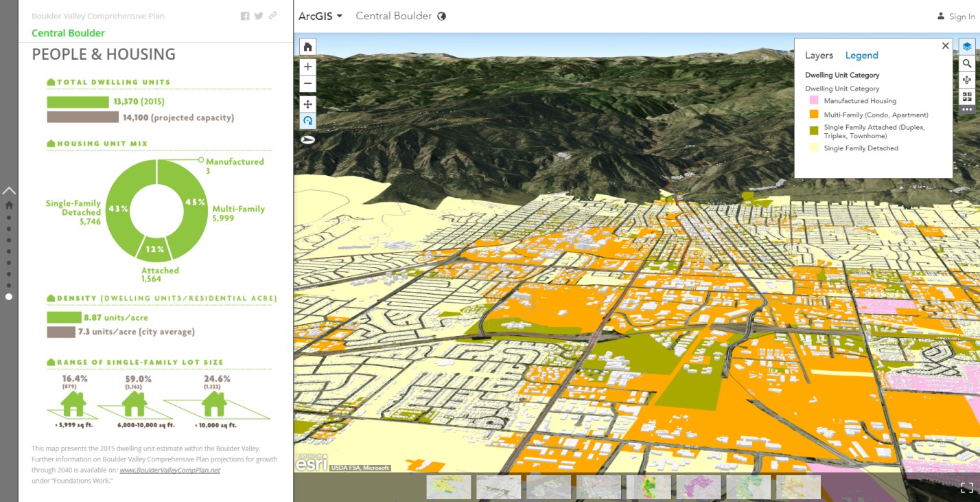This screenshot has height=502, width=980.
Task: Open the purple-colored slide thumbnail
Action: point(699,487)
